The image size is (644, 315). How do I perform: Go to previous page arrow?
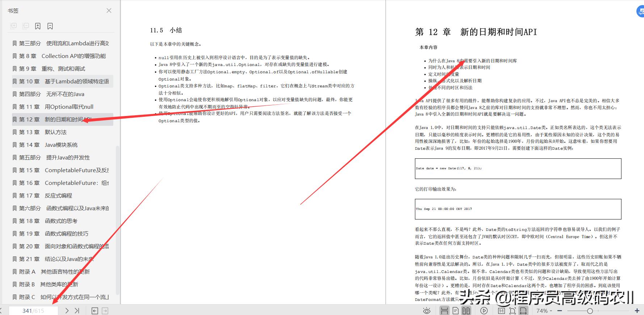click(1, 311)
